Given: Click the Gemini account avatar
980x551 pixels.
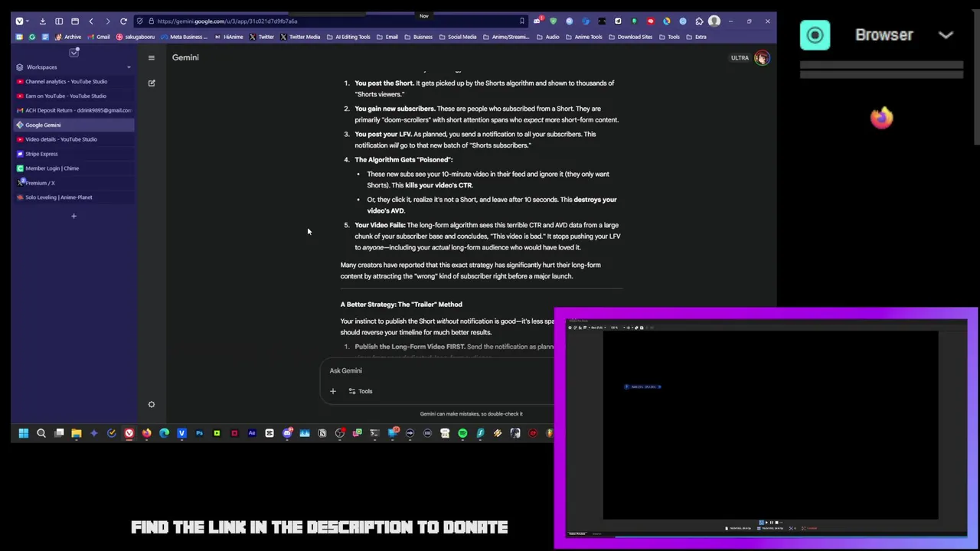Looking at the screenshot, I should pos(761,58).
